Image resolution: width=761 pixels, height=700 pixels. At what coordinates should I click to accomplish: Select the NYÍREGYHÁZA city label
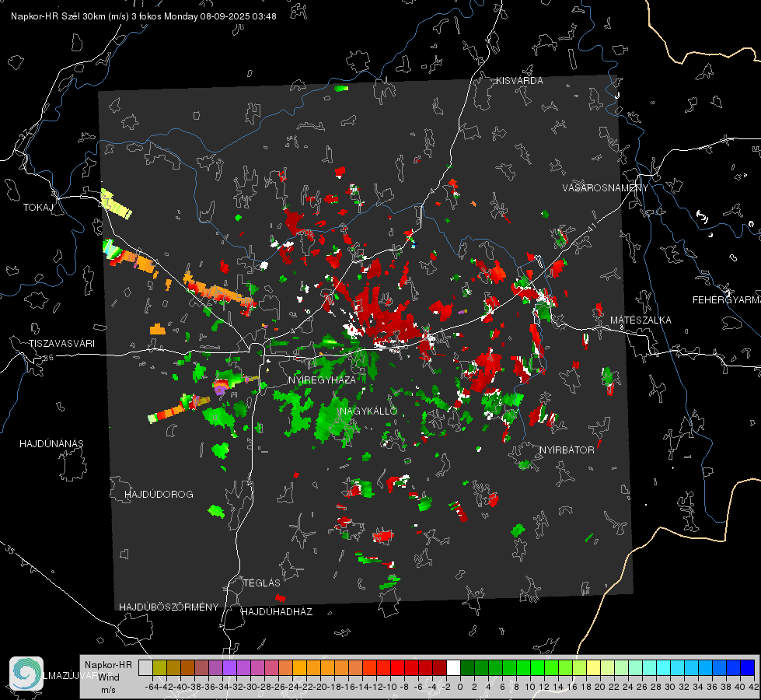(322, 380)
